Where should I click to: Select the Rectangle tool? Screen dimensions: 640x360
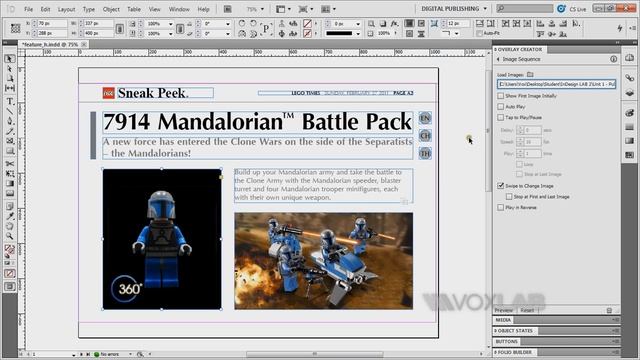[x=9, y=151]
